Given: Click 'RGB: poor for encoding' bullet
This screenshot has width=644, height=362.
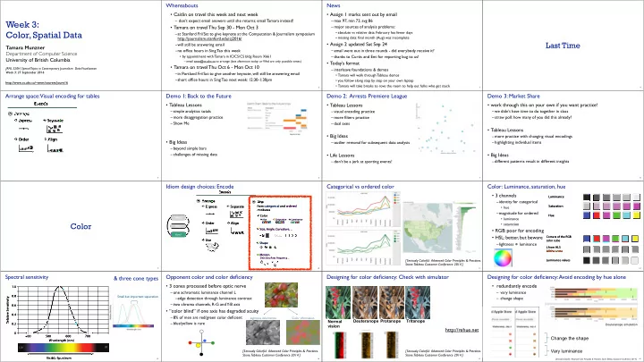Looking at the screenshot, I should tap(519, 231).
